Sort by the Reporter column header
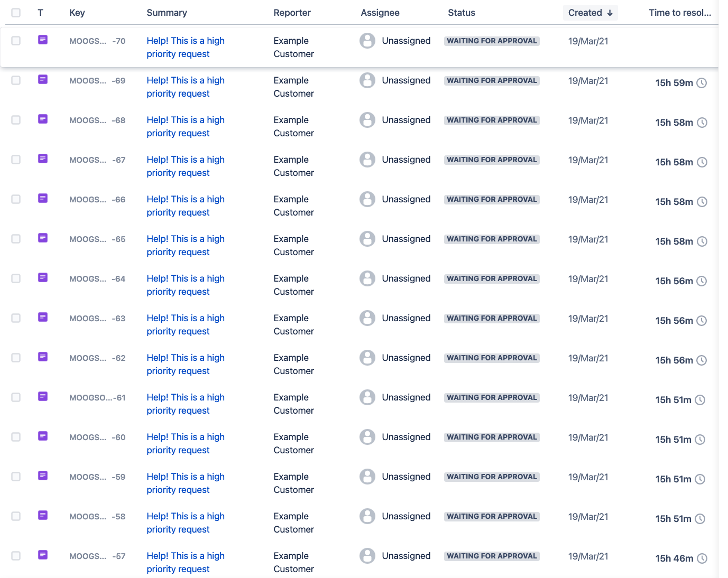 tap(292, 13)
